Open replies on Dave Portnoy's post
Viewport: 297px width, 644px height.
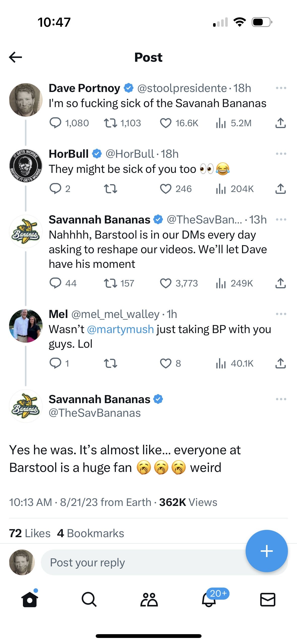click(x=55, y=123)
